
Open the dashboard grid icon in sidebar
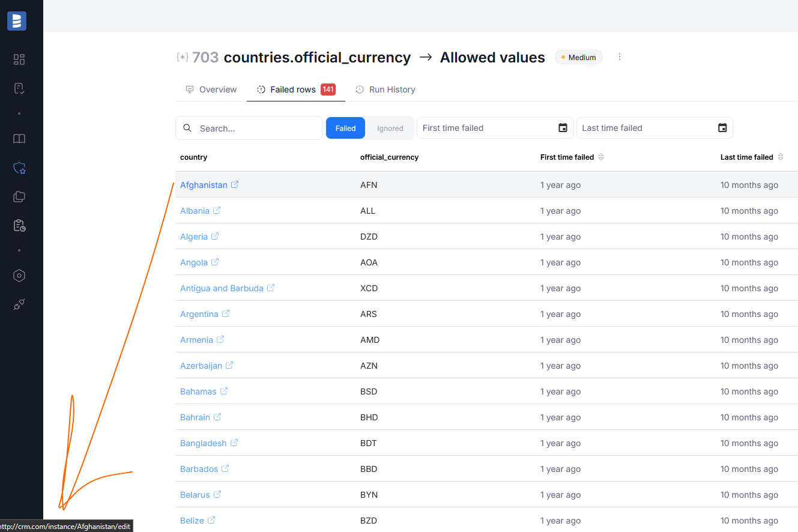tap(19, 59)
